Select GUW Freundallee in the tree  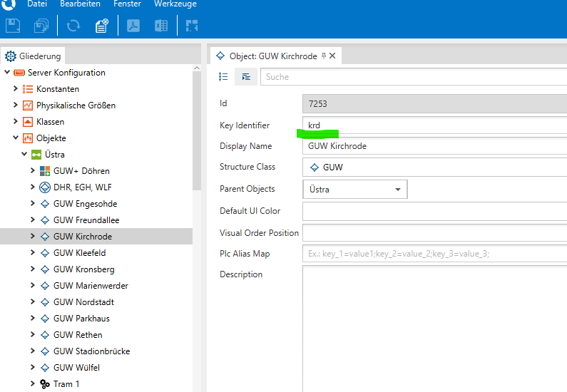click(x=86, y=220)
